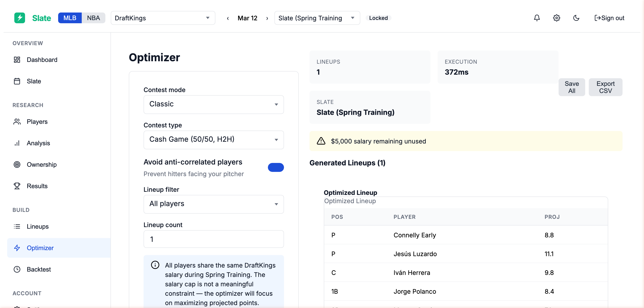Open the Lineups builder

[38, 226]
